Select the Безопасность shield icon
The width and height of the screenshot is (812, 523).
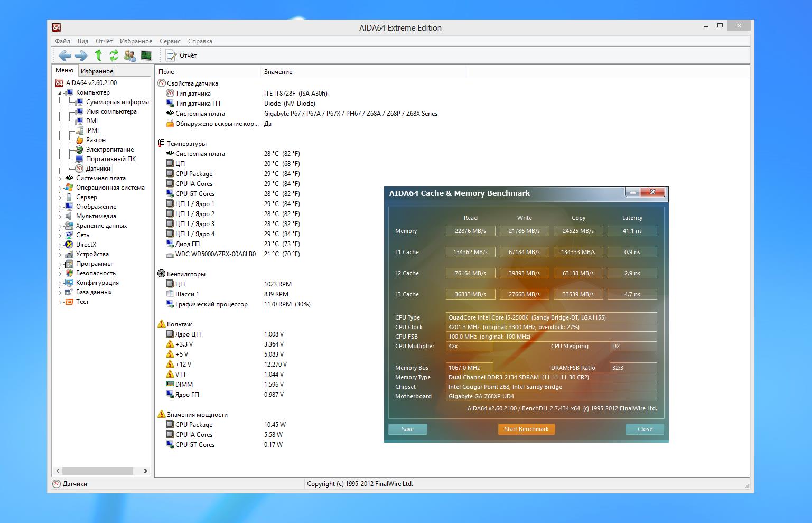[x=69, y=273]
